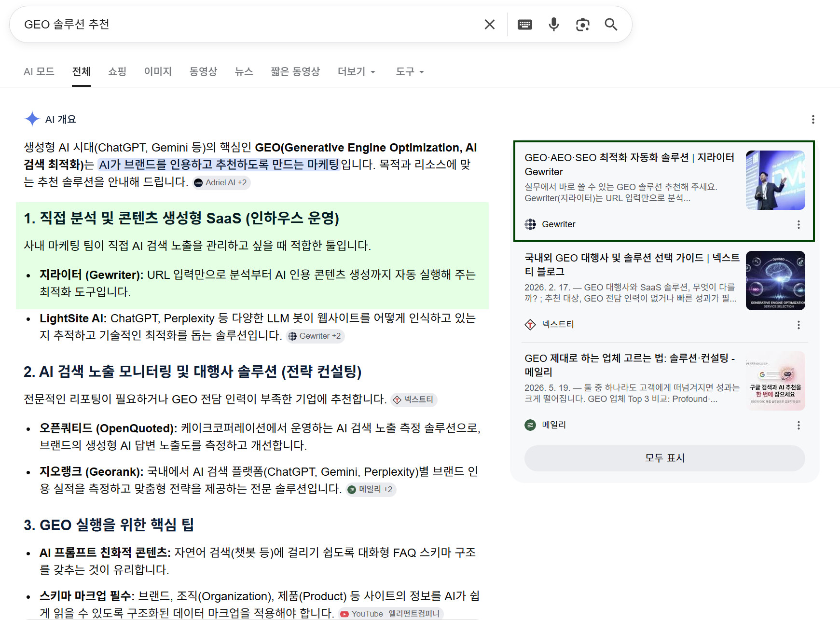Open the 메일리 +2 citation chip
The width and height of the screenshot is (840, 620).
pos(371,489)
